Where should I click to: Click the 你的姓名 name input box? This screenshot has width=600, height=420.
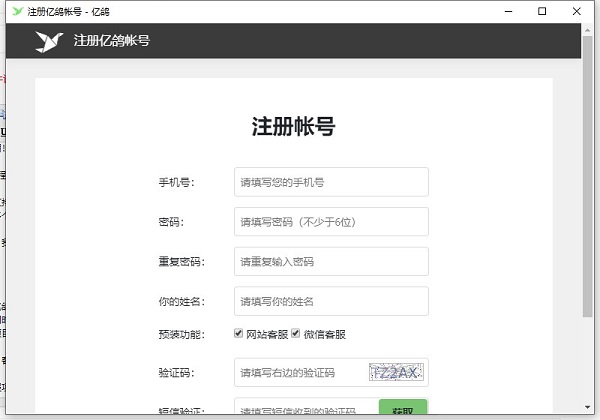click(330, 302)
